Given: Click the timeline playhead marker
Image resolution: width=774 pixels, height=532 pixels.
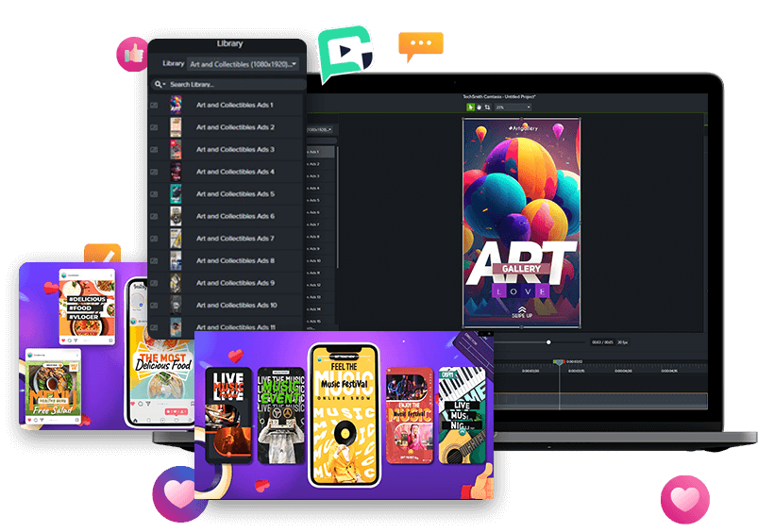Looking at the screenshot, I should (559, 361).
